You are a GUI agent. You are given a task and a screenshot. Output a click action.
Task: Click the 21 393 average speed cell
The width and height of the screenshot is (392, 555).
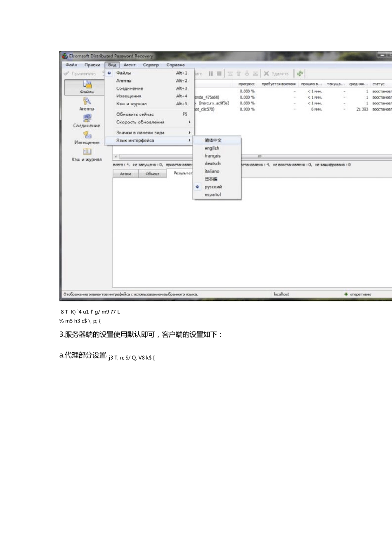click(x=362, y=109)
